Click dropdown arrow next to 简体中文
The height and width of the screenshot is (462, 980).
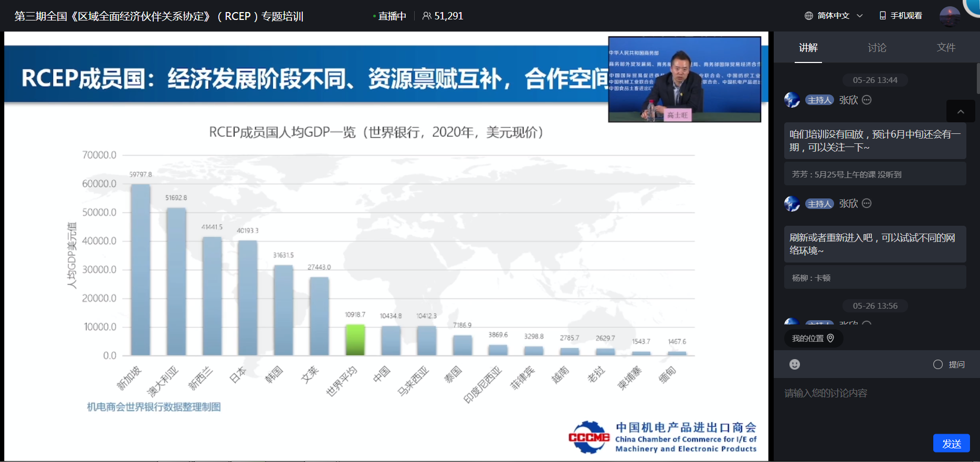860,16
